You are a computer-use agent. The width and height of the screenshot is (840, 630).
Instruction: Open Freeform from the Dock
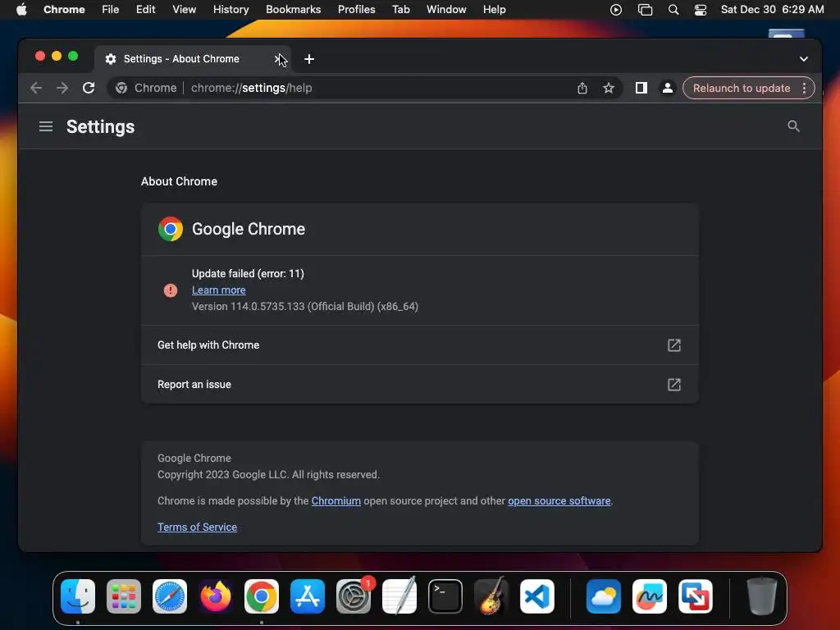coord(650,596)
